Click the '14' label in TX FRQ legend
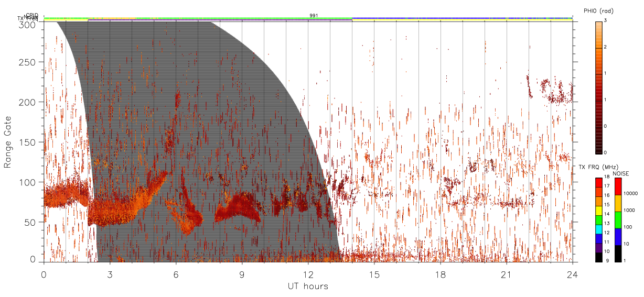Screen dimensions: 644x297 [607, 214]
